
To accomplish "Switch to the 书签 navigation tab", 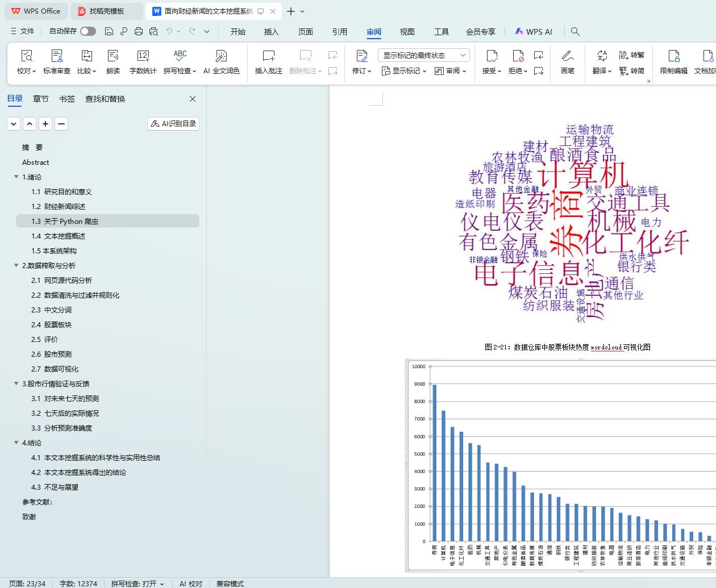I will click(67, 99).
